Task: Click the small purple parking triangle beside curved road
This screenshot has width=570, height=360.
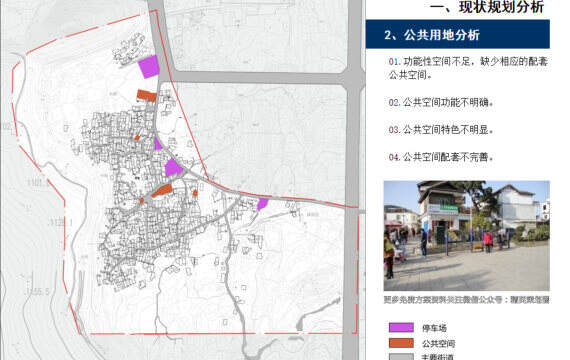Action: click(x=157, y=144)
